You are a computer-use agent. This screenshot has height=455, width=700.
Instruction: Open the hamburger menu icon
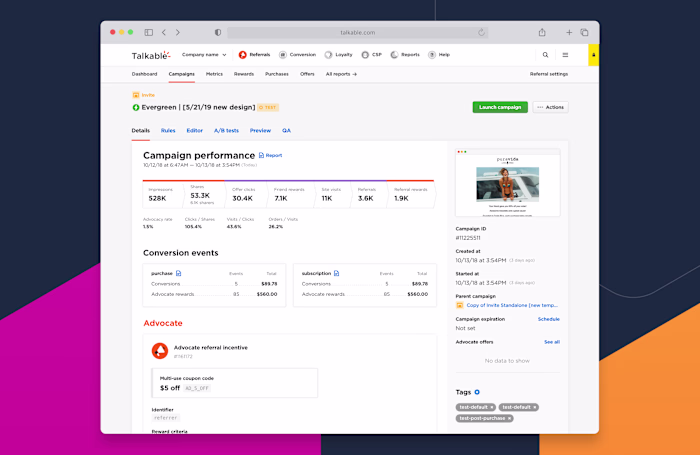[x=565, y=55]
